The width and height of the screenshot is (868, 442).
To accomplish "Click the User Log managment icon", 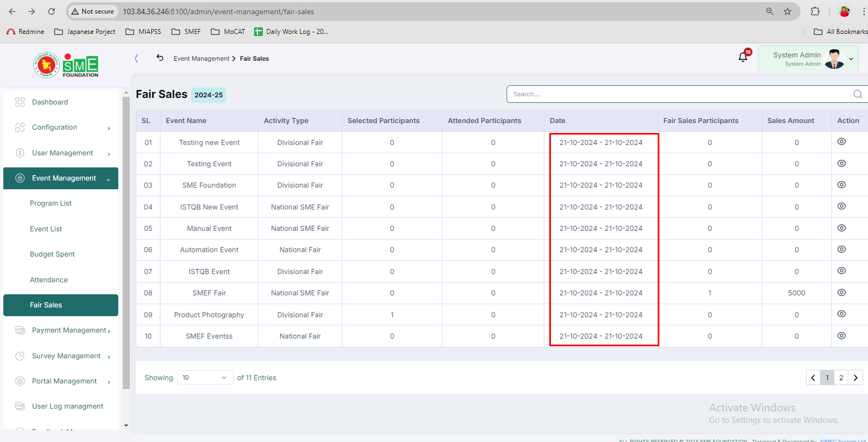I will click(x=20, y=406).
